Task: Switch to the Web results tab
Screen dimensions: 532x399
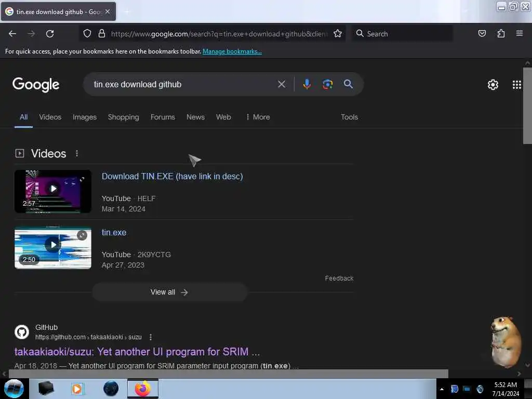Action: coord(223,117)
